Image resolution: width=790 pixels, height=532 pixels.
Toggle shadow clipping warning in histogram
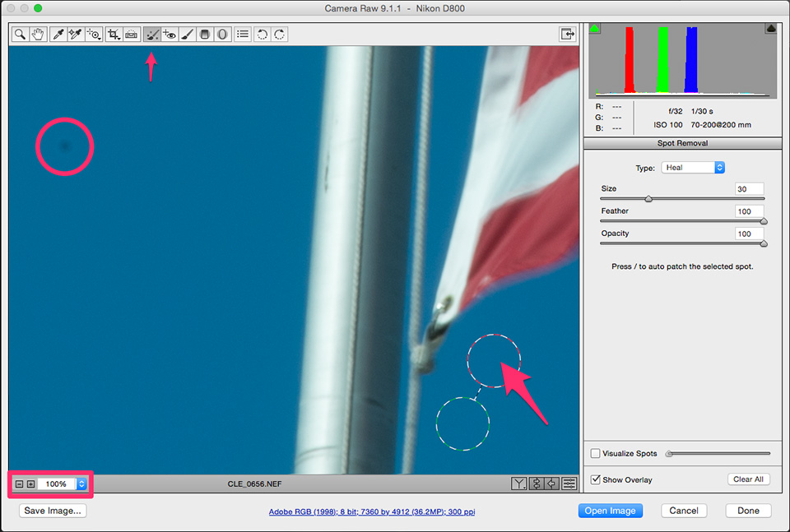(x=594, y=28)
